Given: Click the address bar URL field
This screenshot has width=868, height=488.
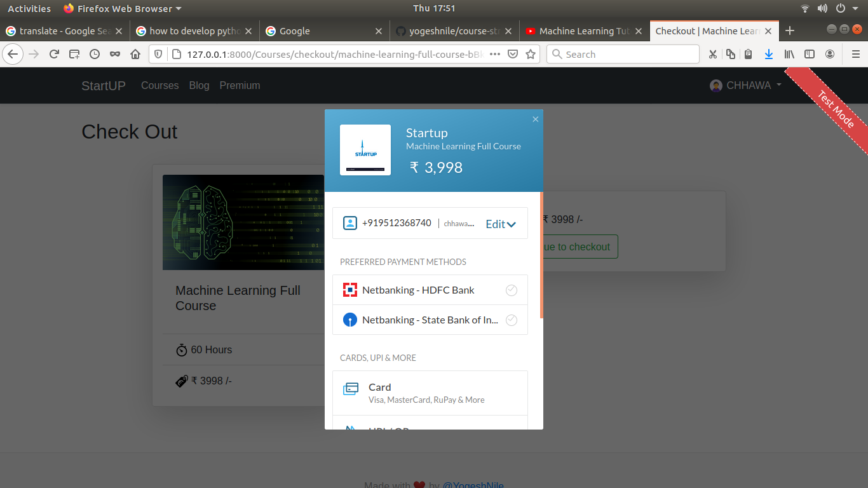Looking at the screenshot, I should tap(336, 54).
